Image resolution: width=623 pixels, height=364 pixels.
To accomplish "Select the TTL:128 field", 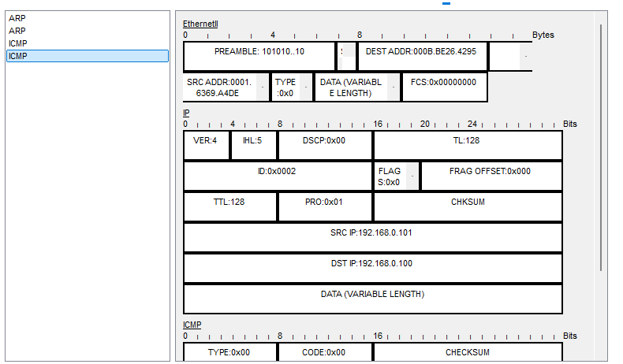I will tap(229, 202).
